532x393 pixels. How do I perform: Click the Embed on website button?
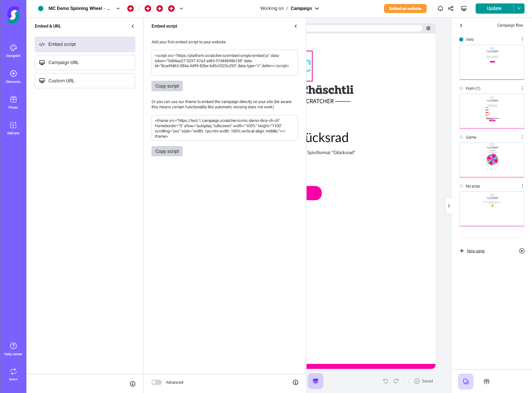pos(405,8)
